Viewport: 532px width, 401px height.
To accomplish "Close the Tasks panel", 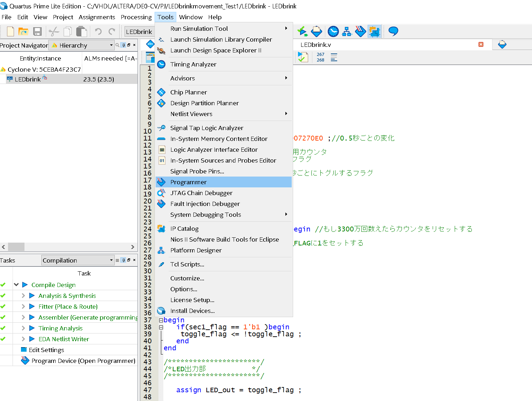I will (x=134, y=260).
